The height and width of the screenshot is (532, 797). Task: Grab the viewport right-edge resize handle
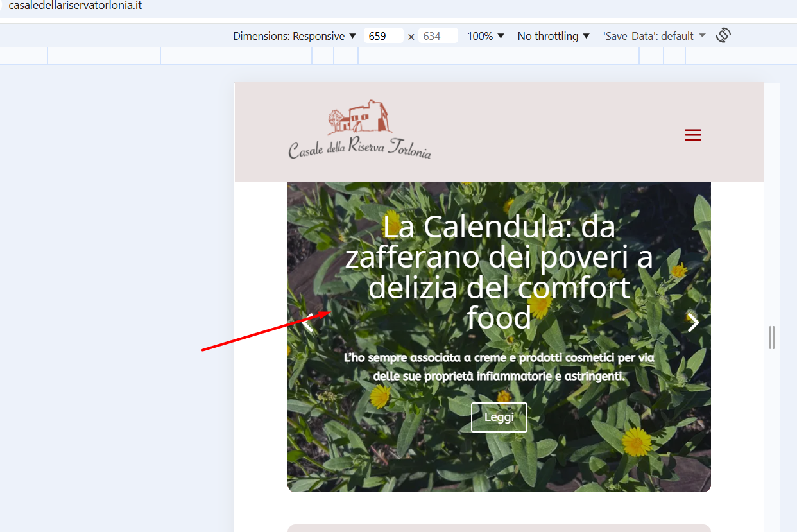pyautogui.click(x=772, y=338)
